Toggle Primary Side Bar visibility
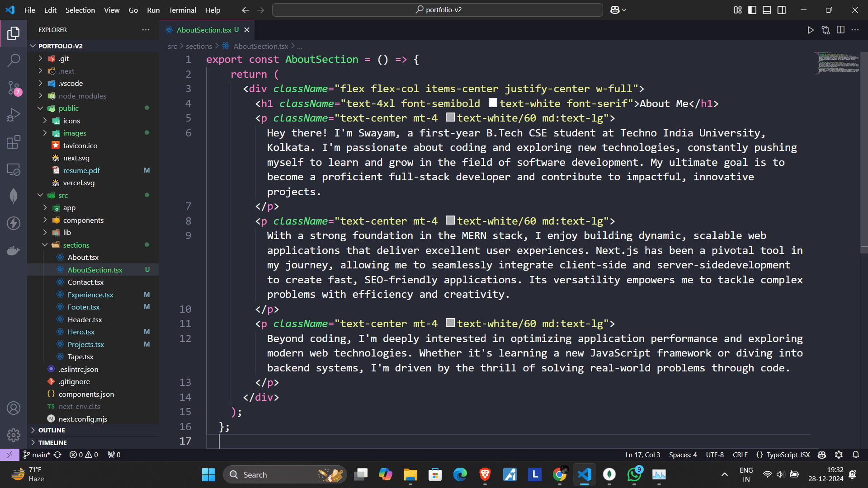This screenshot has height=488, width=868. tap(752, 10)
